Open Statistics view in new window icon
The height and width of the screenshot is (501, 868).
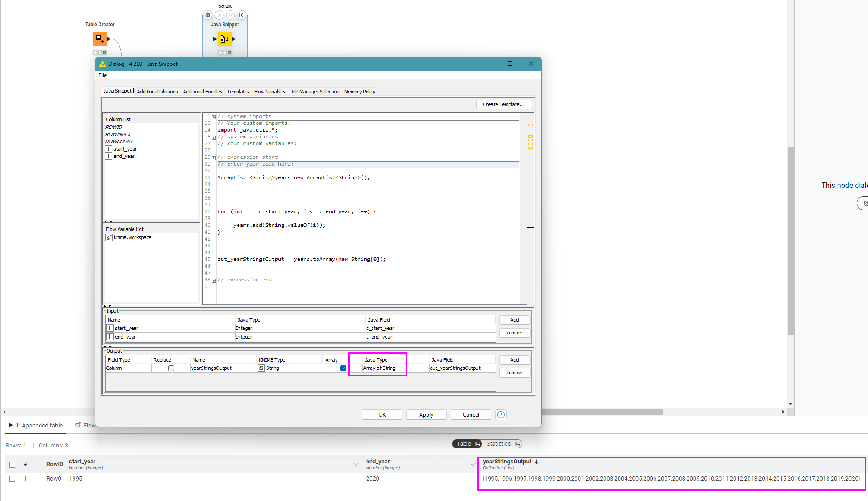[517, 444]
